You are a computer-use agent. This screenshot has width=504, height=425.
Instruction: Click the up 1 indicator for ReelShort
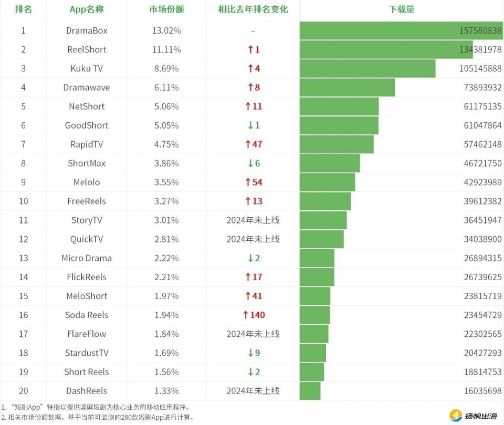click(254, 50)
